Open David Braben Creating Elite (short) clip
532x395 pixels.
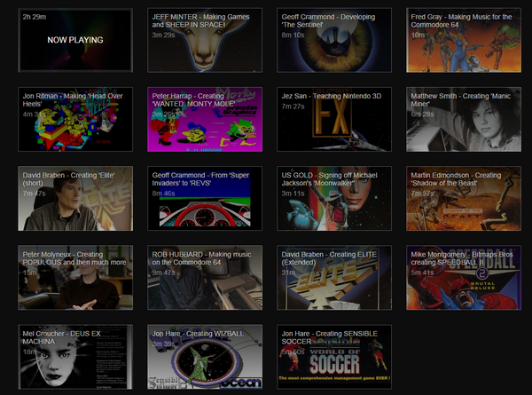(75, 198)
